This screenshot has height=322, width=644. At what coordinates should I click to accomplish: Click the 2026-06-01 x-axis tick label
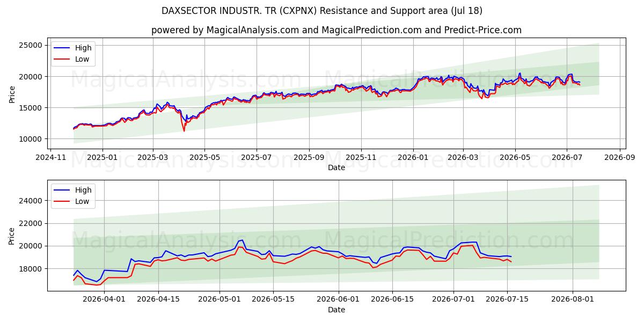pyautogui.click(x=339, y=300)
